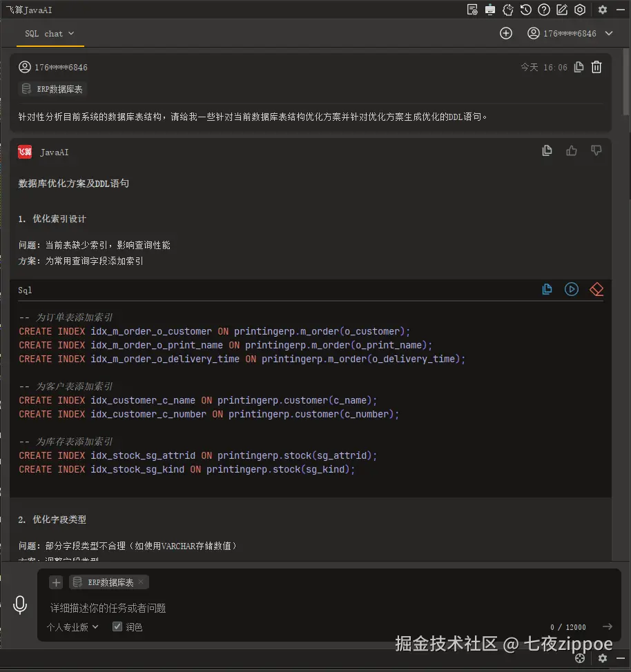The image size is (631, 672).
Task: Expand the account dropdown chevron at top right
Action: coord(609,33)
